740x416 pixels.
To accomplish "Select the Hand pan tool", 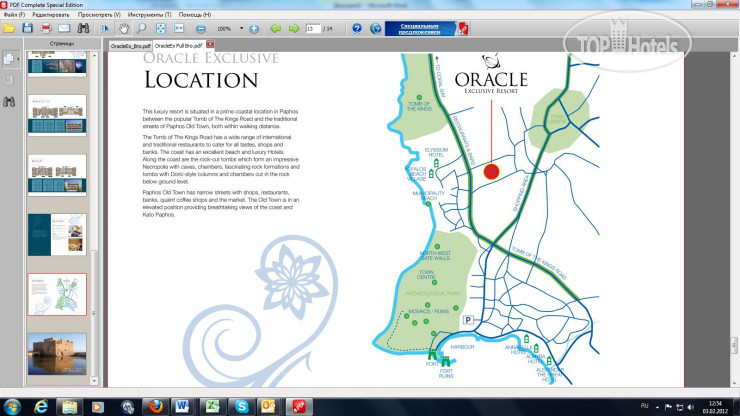I will point(123,28).
